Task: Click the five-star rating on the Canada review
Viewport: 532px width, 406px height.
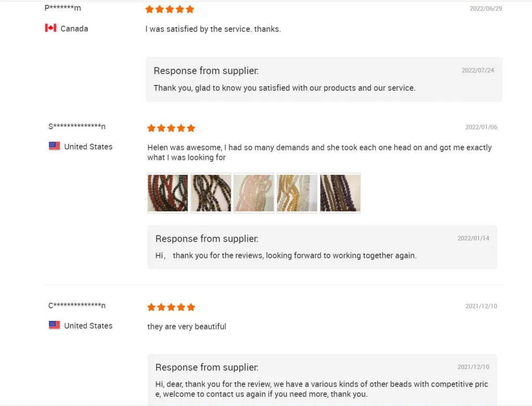Action: click(169, 9)
